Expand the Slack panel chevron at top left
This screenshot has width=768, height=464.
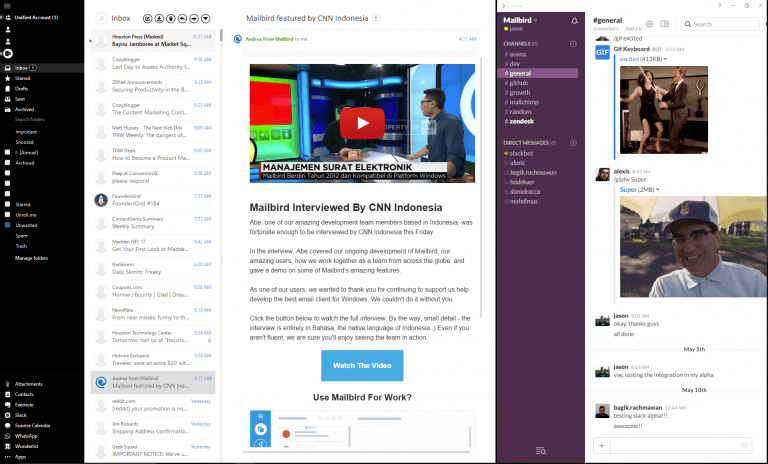coord(504,6)
